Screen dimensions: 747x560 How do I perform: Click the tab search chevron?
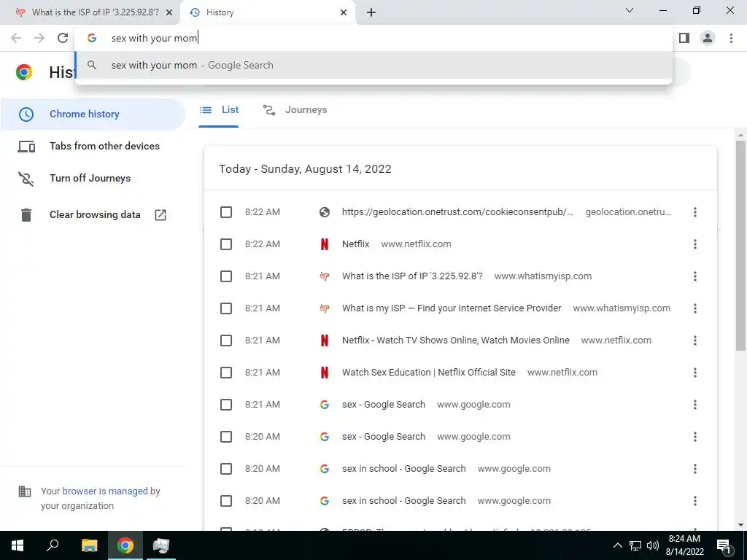pos(630,10)
